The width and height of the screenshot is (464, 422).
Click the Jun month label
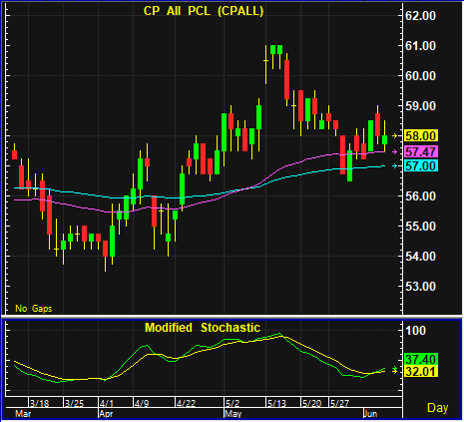(370, 414)
